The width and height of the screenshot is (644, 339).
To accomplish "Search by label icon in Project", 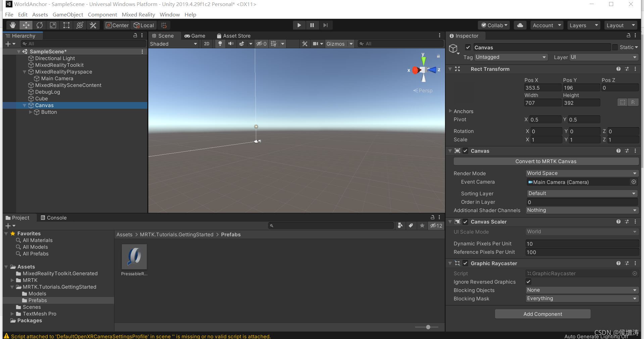I will [411, 226].
